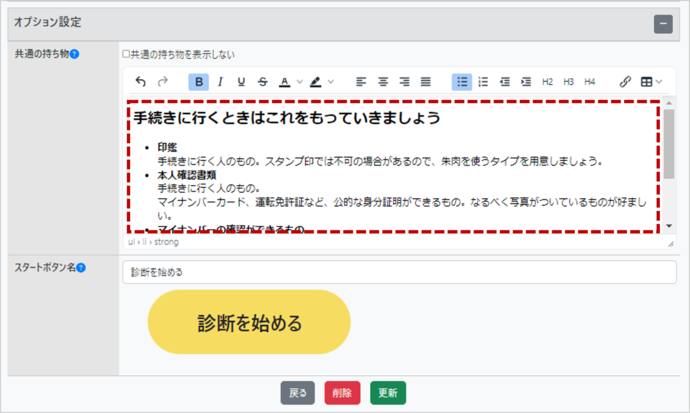Click the editor scrollbar up arrow

coord(669,103)
